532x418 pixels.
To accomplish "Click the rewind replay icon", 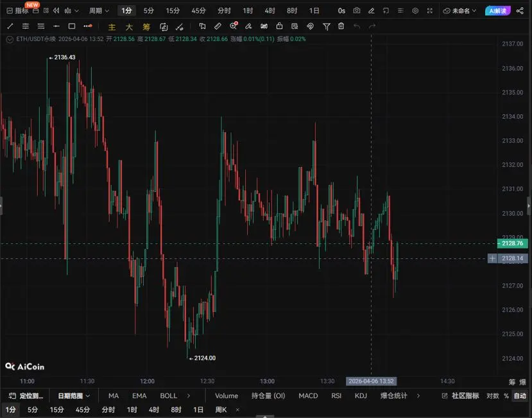I will coord(56,11).
